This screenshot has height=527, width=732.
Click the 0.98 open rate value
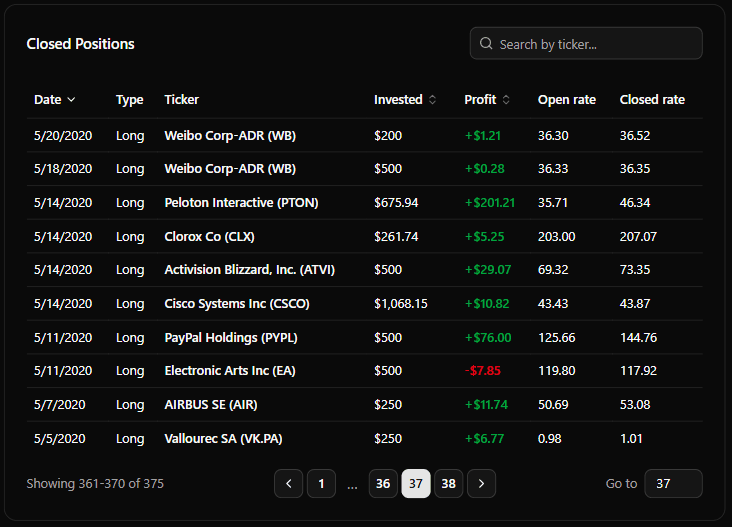click(x=549, y=439)
